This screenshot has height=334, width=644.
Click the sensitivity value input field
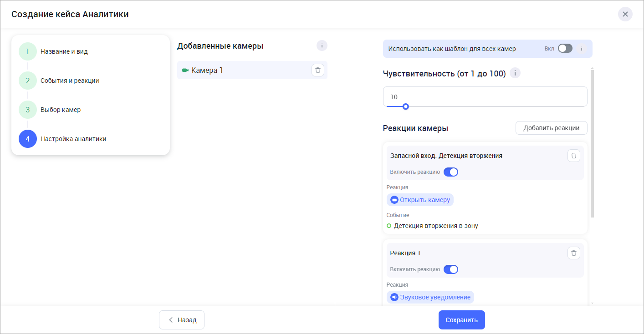pos(485,96)
